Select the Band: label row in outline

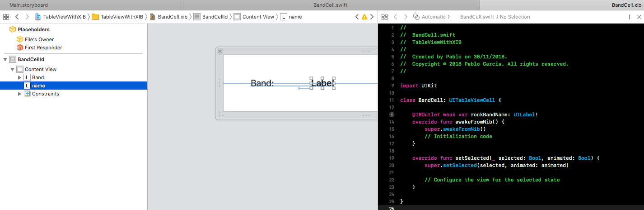[74, 77]
